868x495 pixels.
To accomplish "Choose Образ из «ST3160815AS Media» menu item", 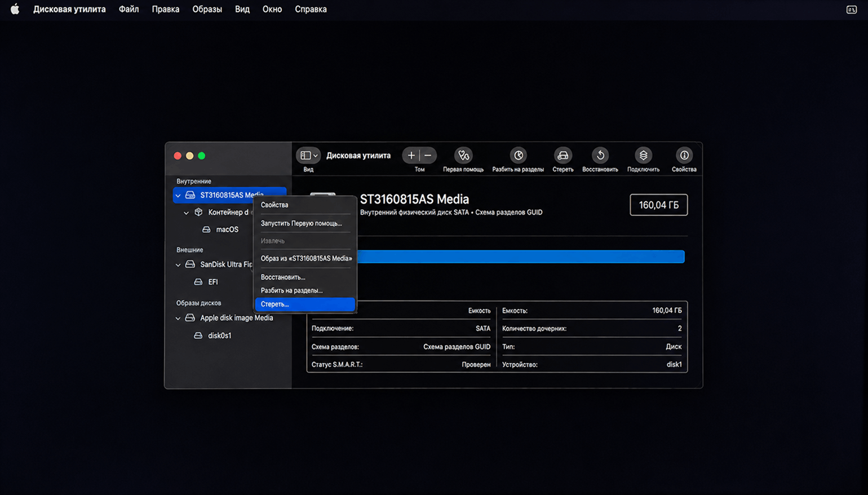I will click(305, 258).
